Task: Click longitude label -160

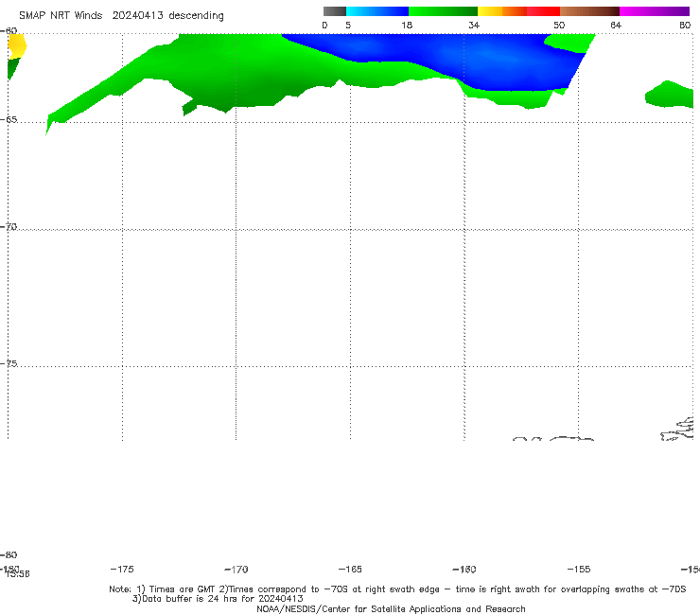Action: [x=464, y=569]
